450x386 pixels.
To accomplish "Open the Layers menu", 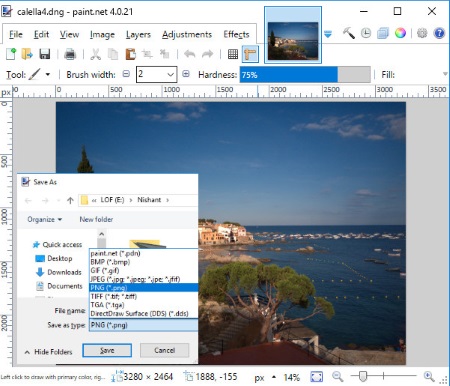I will pyautogui.click(x=138, y=34).
